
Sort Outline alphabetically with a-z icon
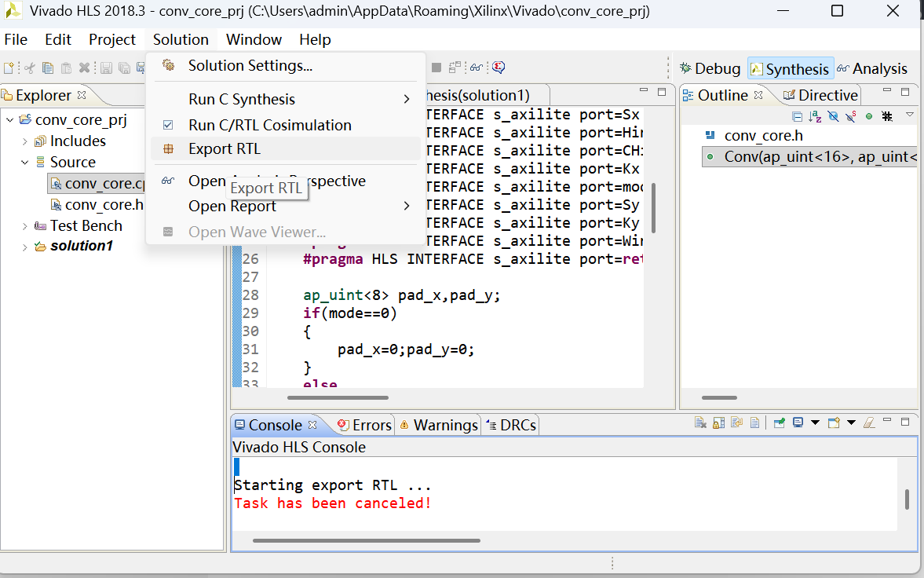point(815,116)
